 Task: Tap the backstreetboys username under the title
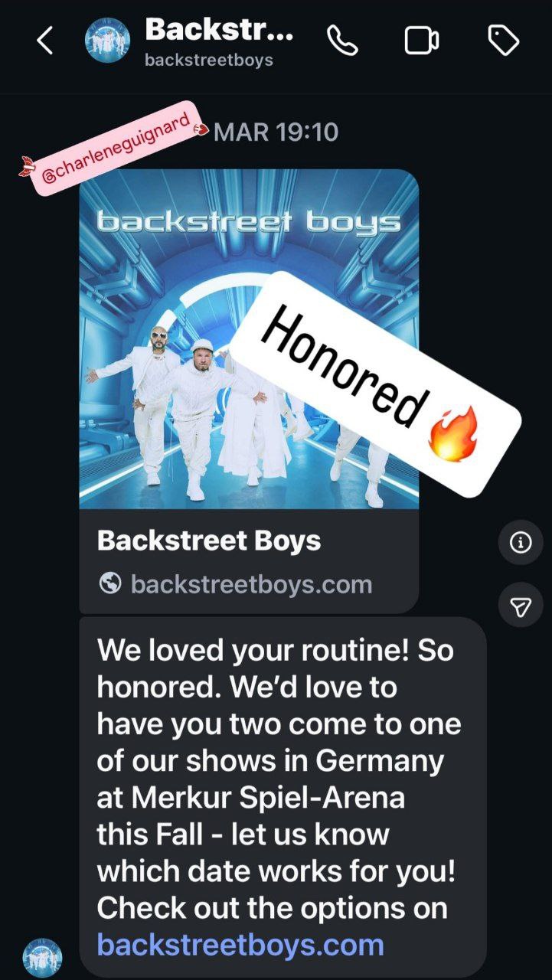(x=209, y=60)
